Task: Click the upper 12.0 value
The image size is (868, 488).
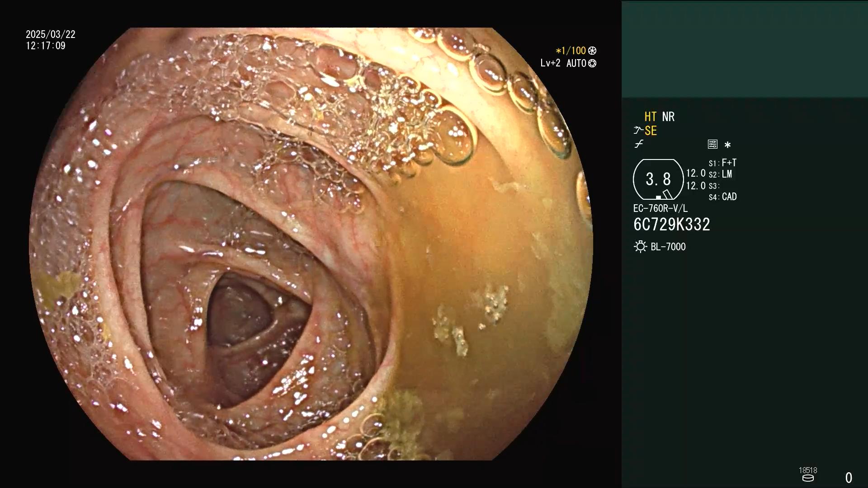Action: [x=696, y=173]
